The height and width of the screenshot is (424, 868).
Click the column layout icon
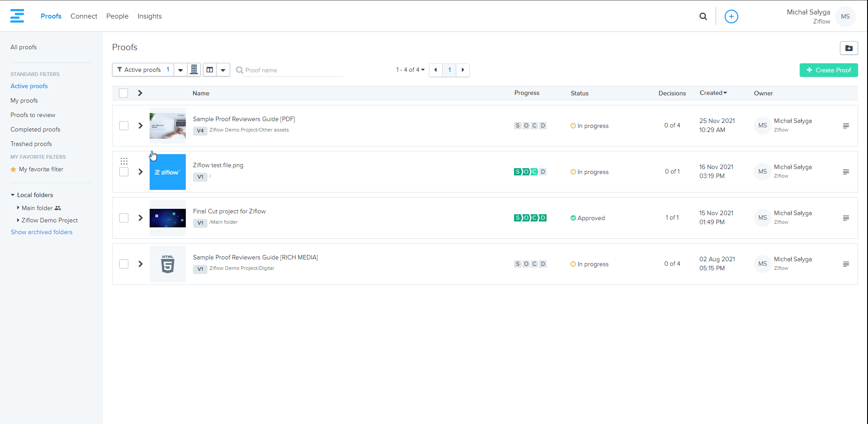click(210, 70)
